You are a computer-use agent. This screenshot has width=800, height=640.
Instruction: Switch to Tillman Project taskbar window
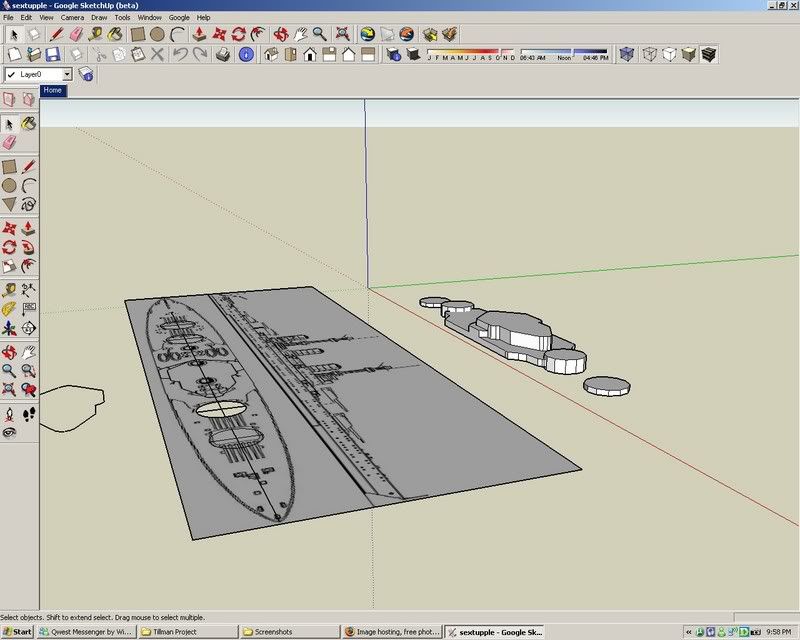click(188, 632)
